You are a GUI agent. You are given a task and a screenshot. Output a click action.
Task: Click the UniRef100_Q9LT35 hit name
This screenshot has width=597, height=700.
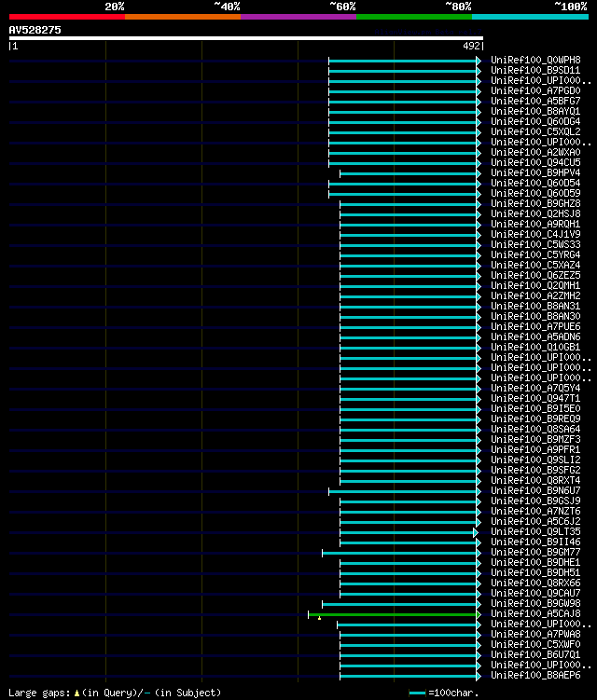(535, 532)
